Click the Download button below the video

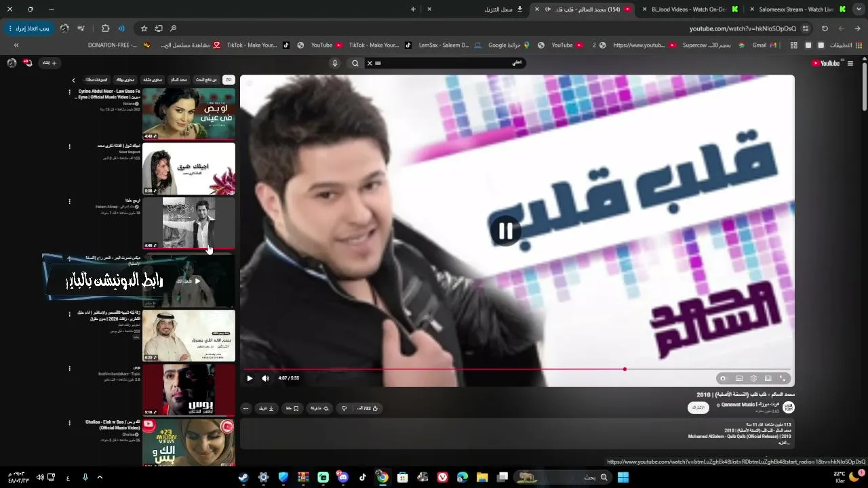pyautogui.click(x=267, y=408)
